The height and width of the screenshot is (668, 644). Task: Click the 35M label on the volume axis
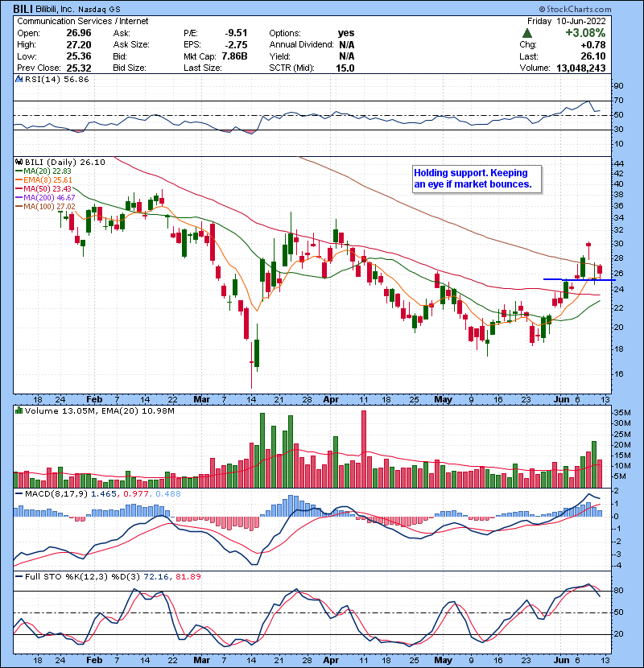621,412
